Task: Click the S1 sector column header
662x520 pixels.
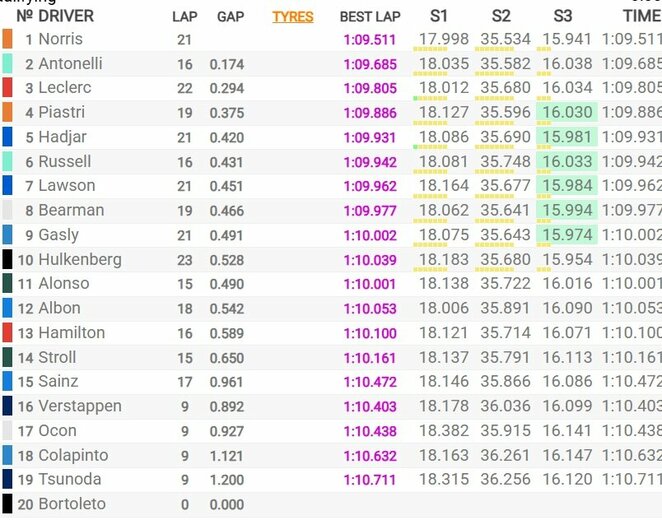Action: (439, 16)
